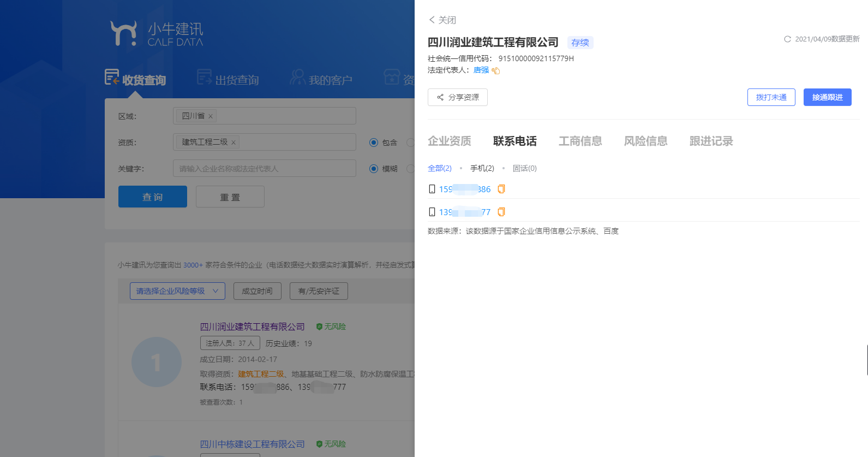This screenshot has width=868, height=457.
Task: Switch to the 企业资质 tab
Action: point(450,141)
